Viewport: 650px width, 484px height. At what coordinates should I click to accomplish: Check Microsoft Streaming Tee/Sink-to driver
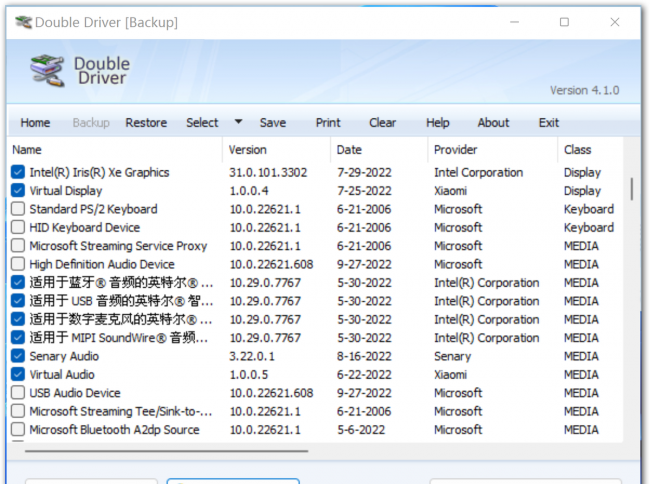(18, 411)
